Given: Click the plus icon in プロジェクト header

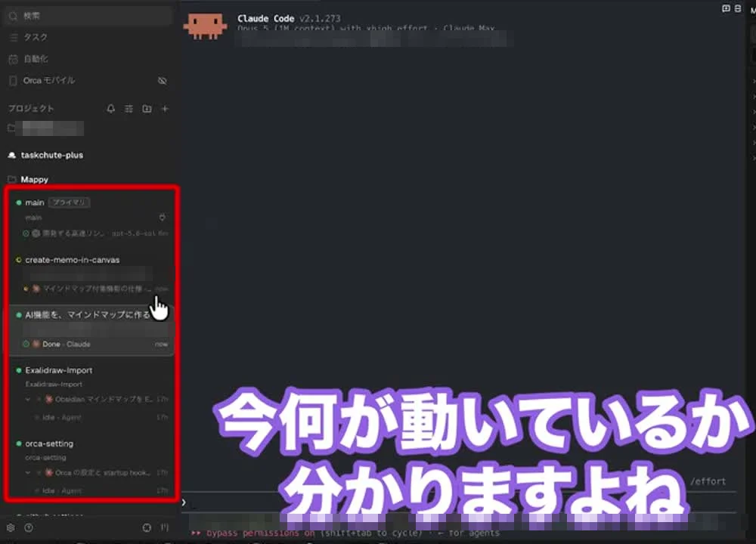Looking at the screenshot, I should pyautogui.click(x=165, y=108).
